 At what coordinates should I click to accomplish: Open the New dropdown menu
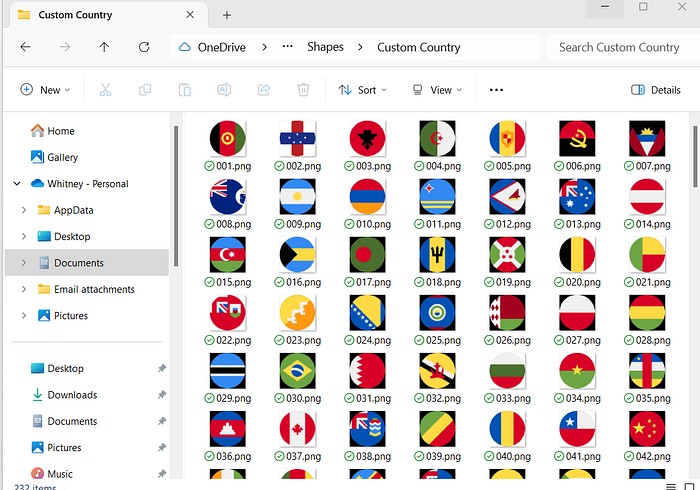click(x=46, y=90)
